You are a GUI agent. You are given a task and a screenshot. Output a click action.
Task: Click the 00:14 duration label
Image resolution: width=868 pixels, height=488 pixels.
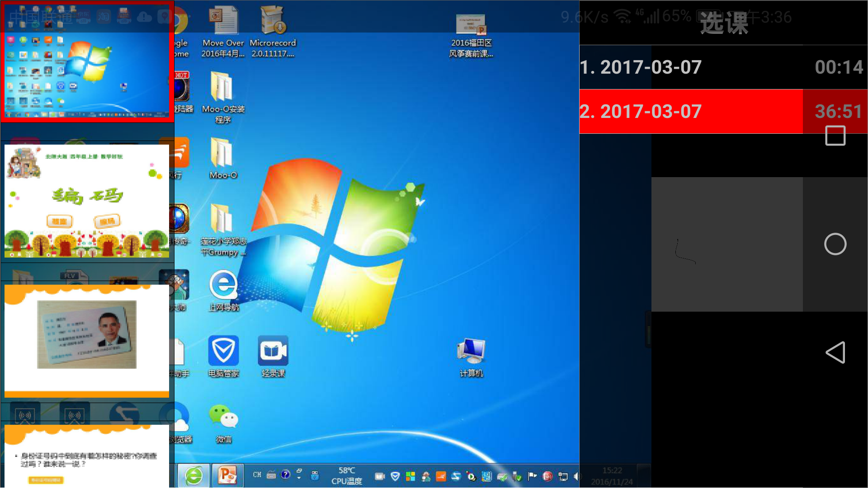(839, 67)
